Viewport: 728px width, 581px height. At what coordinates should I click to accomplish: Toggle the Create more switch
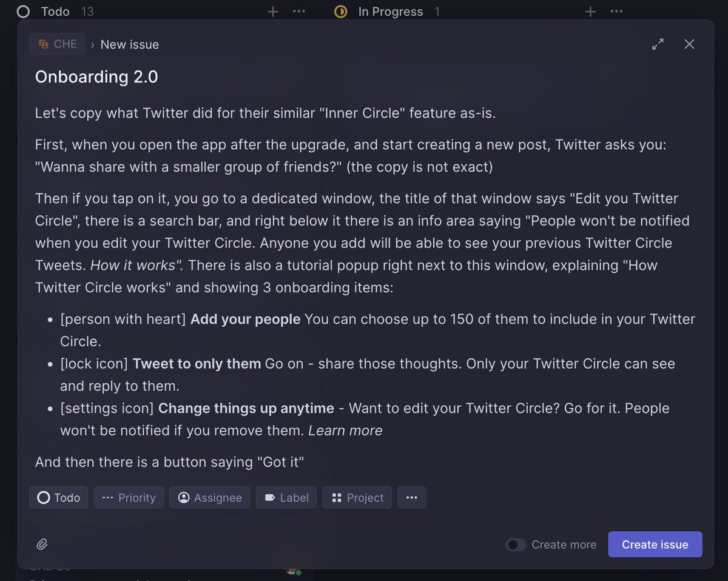click(516, 545)
